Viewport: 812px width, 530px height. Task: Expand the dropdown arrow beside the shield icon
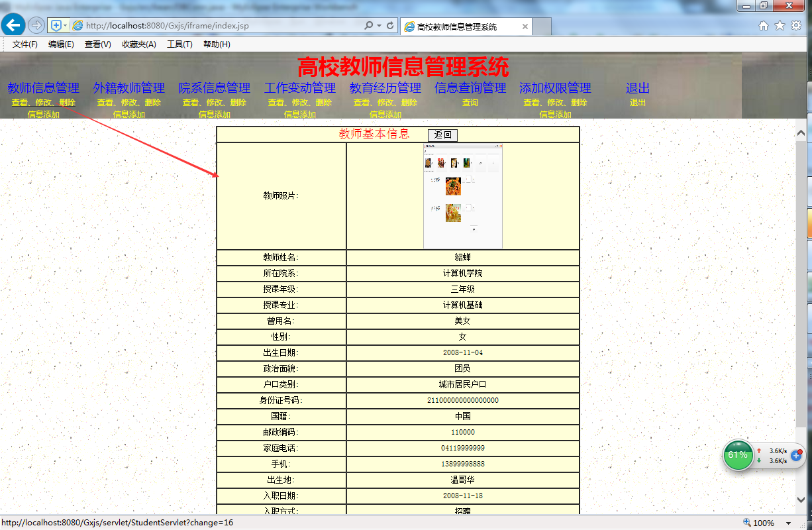[x=65, y=26]
